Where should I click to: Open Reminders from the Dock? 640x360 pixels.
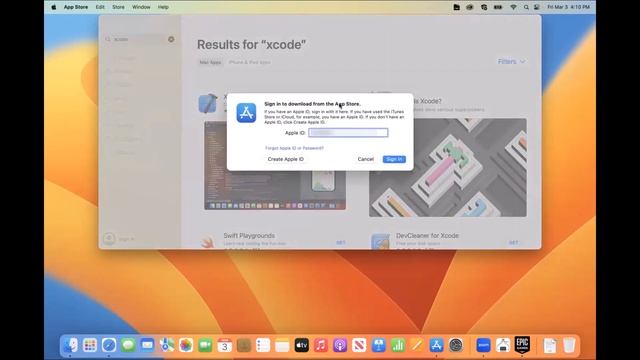point(263,345)
